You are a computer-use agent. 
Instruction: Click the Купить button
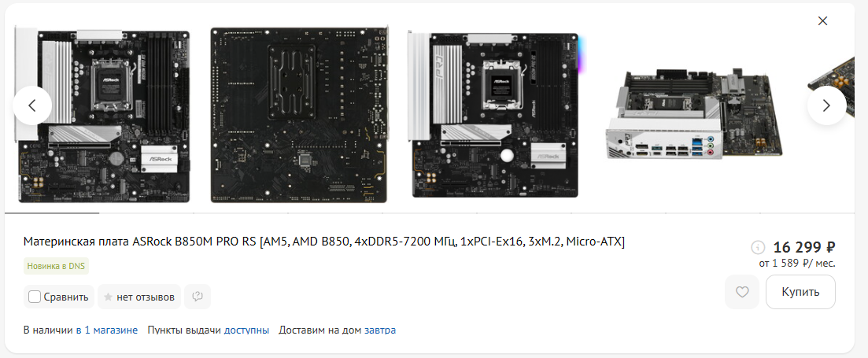(800, 292)
